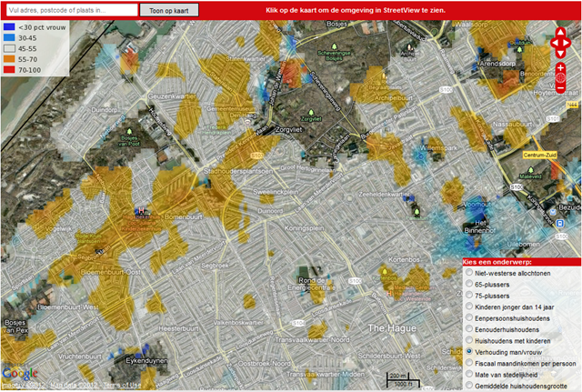Viewport: 582px width, 392px height.
Task: Click the globe icon between zoom buttons
Action: pyautogui.click(x=560, y=79)
